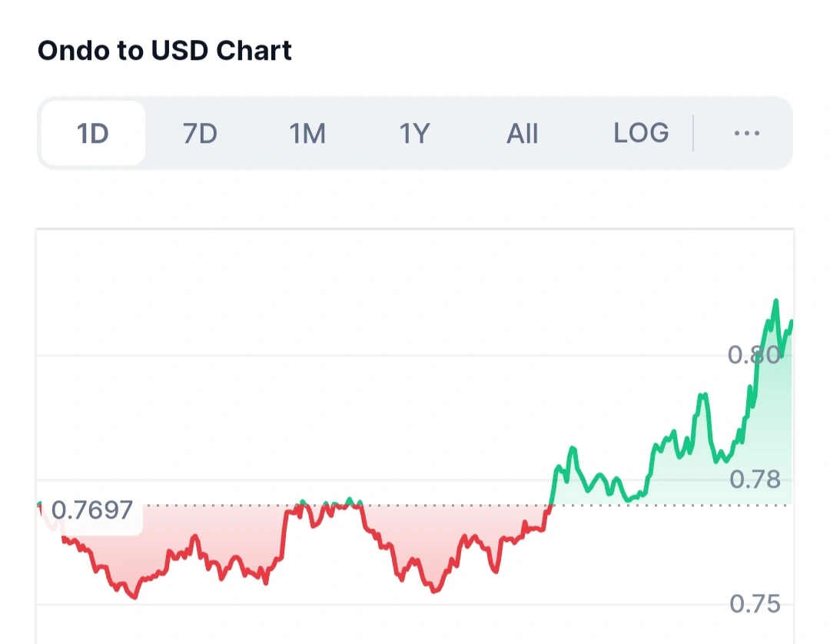Open the three-dot more options menu
Screen dimensions: 830x644
tap(746, 134)
